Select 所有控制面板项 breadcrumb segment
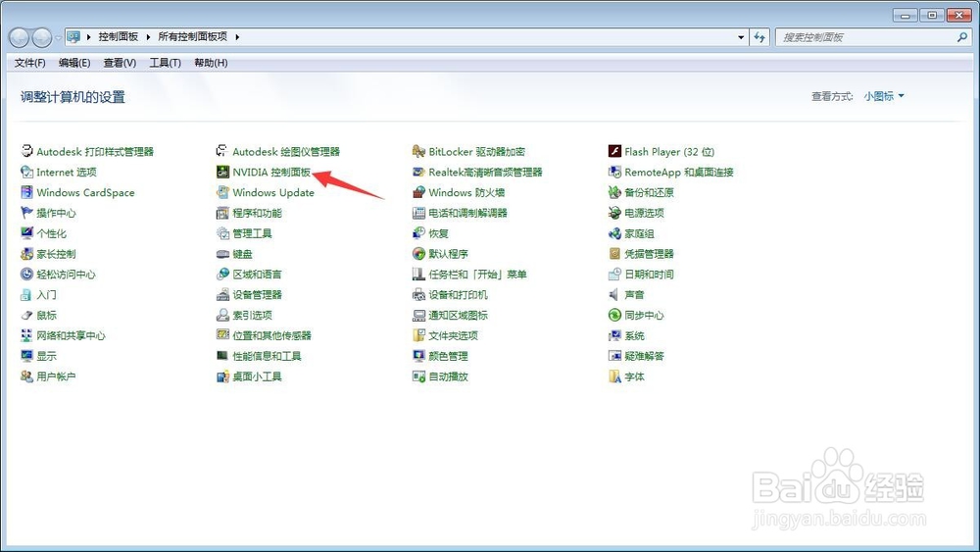 pos(192,37)
